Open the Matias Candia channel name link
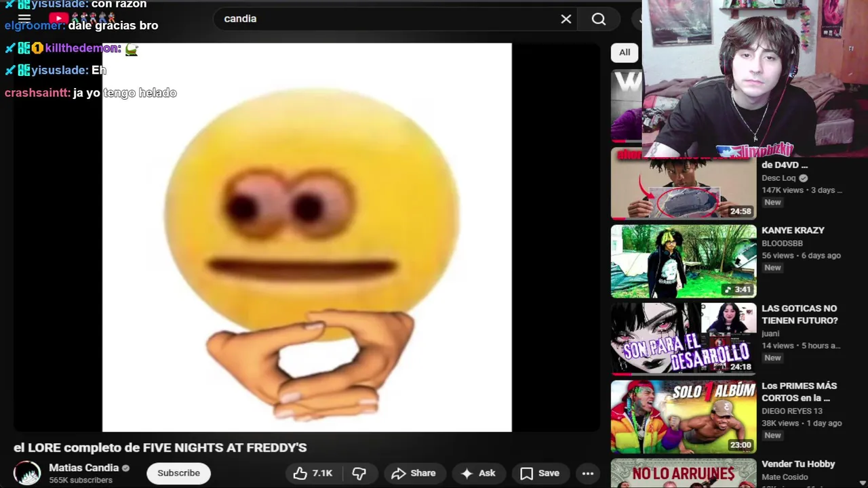Screen dimensions: 868x488 [x=84, y=468]
